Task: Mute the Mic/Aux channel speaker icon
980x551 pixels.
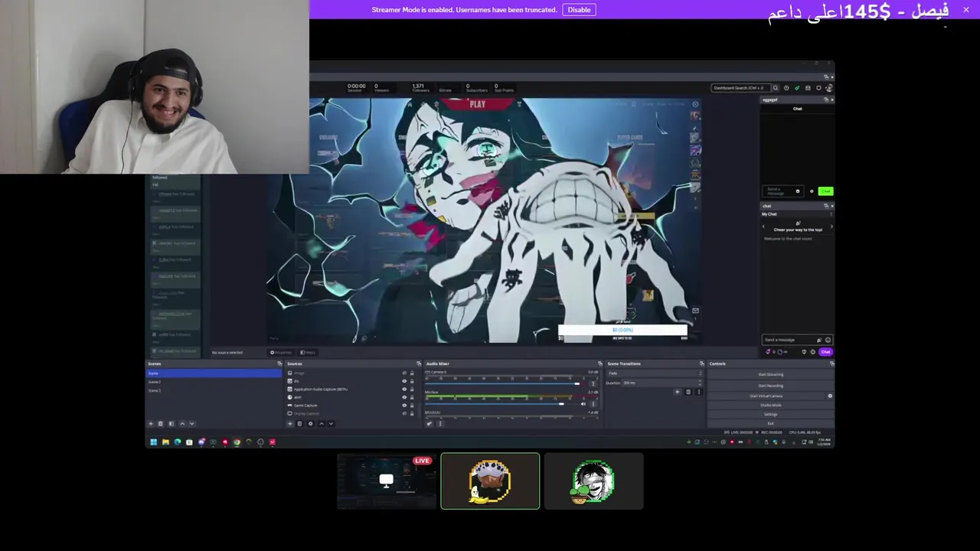Action: (583, 403)
